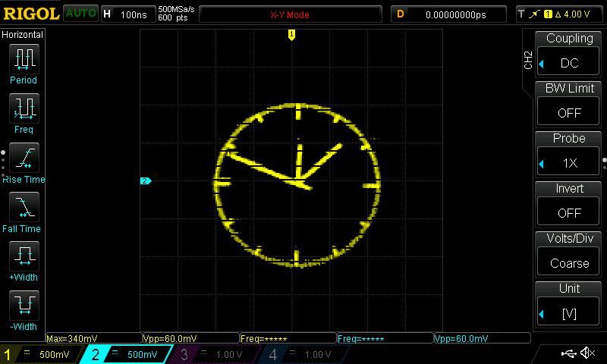Select the -Width measurement icon

[x=24, y=306]
